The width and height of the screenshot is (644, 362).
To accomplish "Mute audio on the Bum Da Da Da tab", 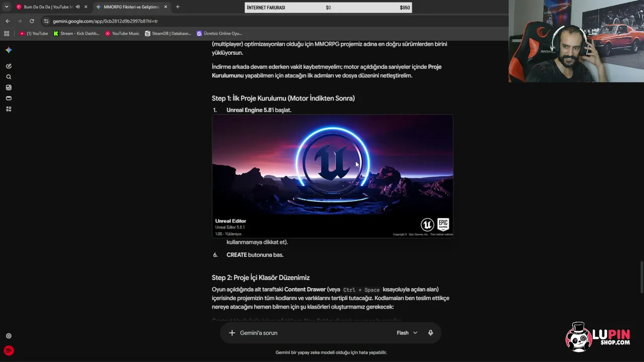I will pyautogui.click(x=77, y=7).
